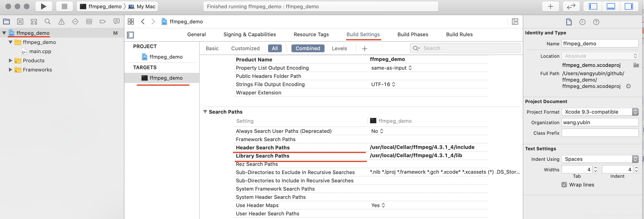Edit the Organization field
The height and width of the screenshot is (219, 644).
coord(600,122)
